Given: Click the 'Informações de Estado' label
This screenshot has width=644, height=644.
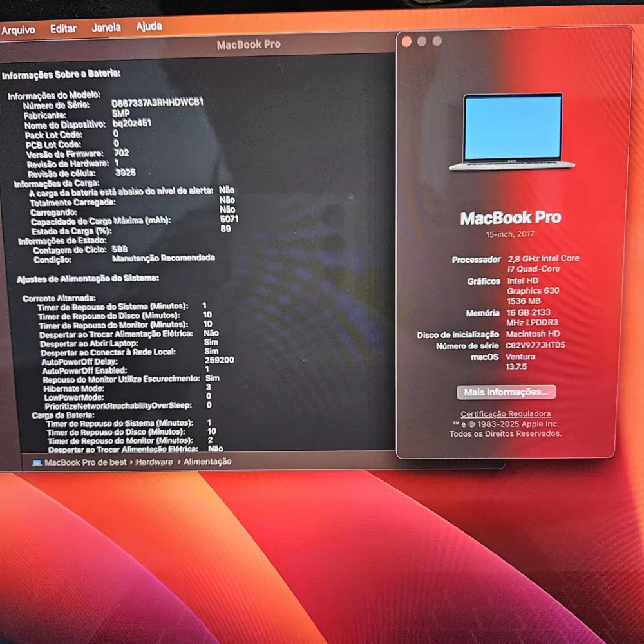Looking at the screenshot, I should [x=62, y=241].
